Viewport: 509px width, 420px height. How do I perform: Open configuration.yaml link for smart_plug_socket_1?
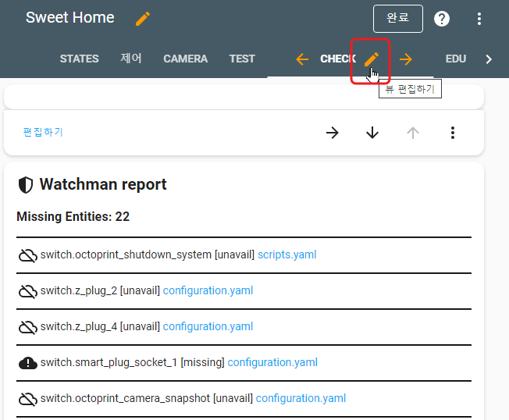272,362
